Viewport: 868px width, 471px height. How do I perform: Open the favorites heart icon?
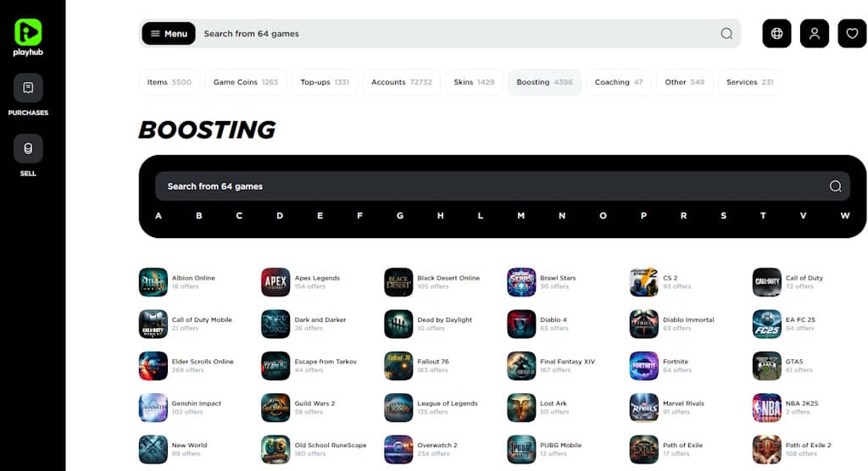pos(852,34)
